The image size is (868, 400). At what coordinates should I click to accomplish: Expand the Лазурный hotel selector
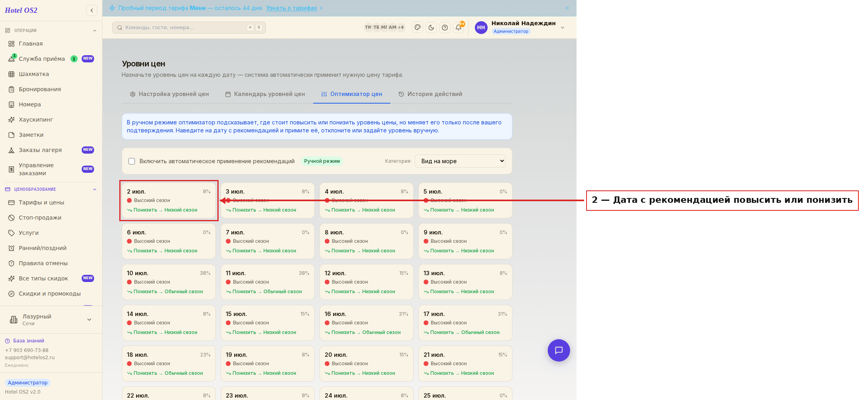point(89,319)
